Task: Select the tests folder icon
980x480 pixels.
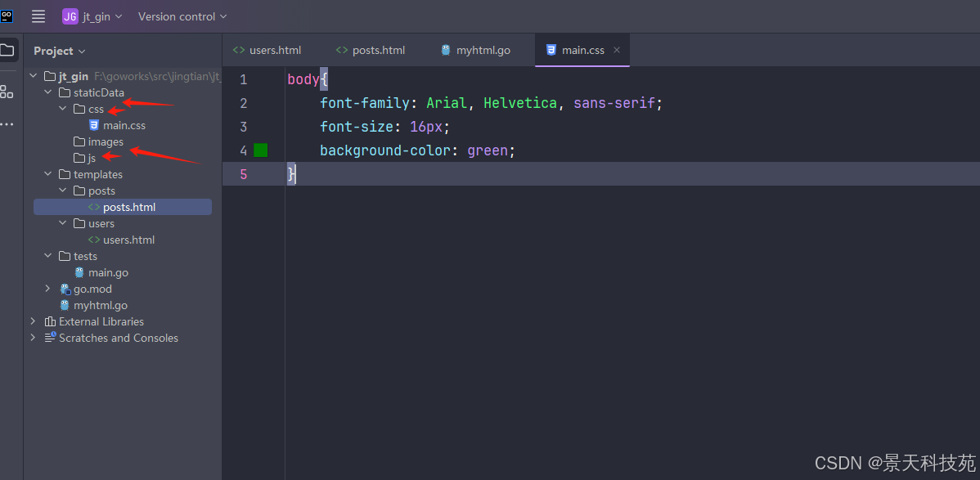Action: pyautogui.click(x=65, y=256)
